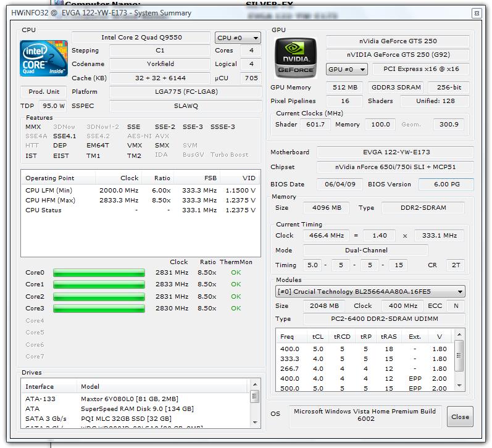Click the Intel Core 2 Quad logo
This screenshot has height=448, width=492.
click(x=44, y=59)
